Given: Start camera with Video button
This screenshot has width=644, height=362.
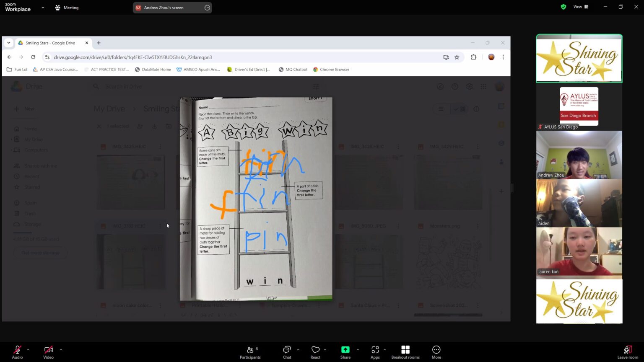Looking at the screenshot, I should pos(48,352).
